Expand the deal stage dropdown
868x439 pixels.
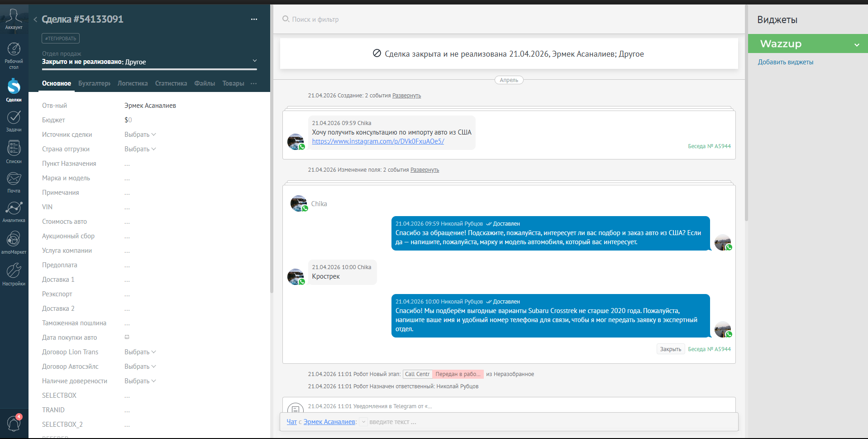[255, 61]
